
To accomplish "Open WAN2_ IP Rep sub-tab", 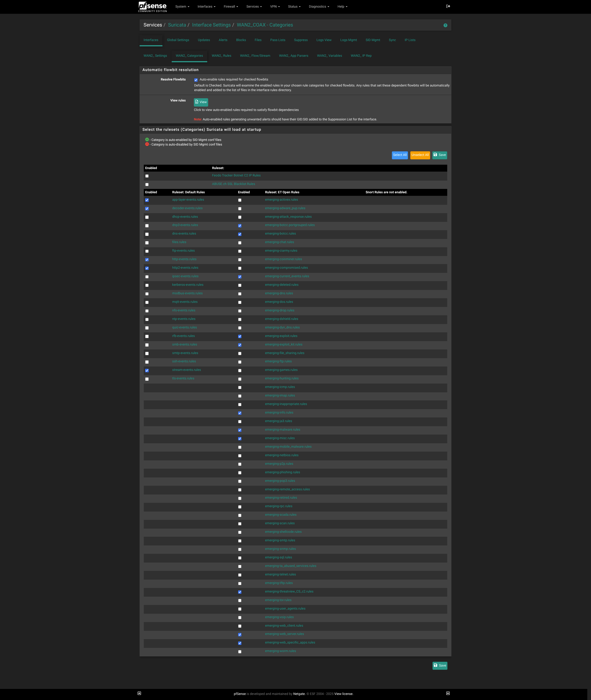I will [x=361, y=56].
